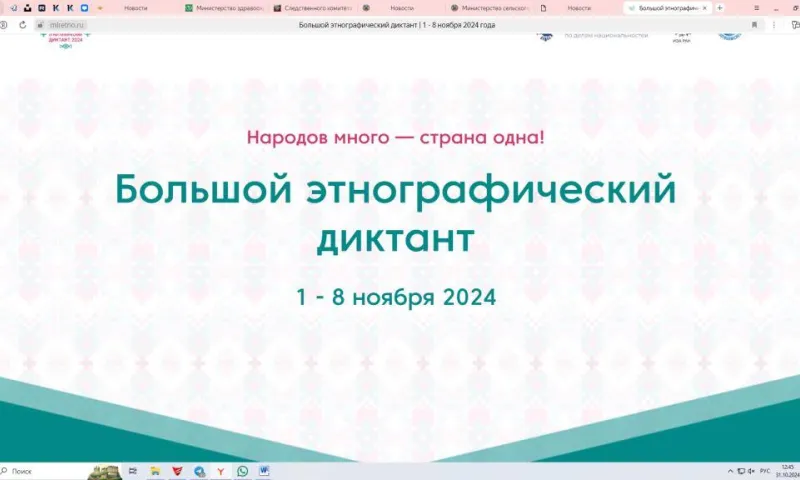Click the date '1 - 8 ноября 2024'
The width and height of the screenshot is (800, 480).
pyautogui.click(x=396, y=297)
